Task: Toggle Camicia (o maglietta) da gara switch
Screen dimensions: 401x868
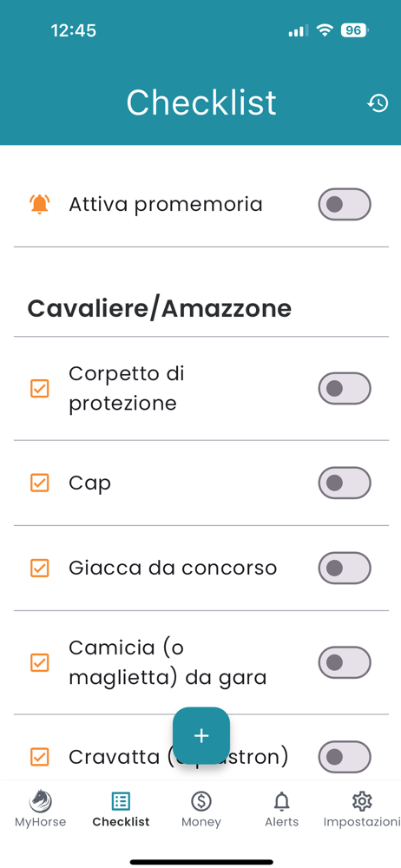Action: 345,662
